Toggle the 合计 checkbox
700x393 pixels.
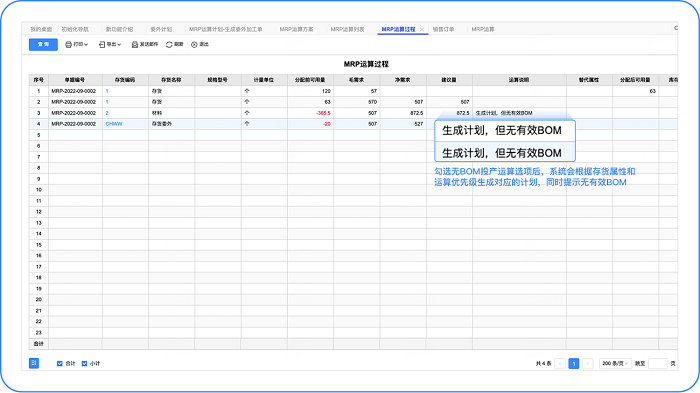pyautogui.click(x=60, y=364)
